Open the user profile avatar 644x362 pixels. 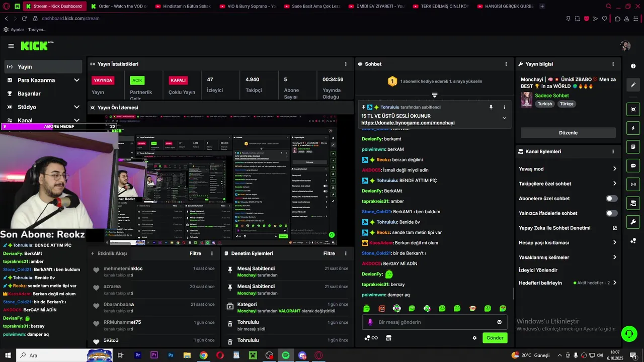pyautogui.click(x=625, y=46)
